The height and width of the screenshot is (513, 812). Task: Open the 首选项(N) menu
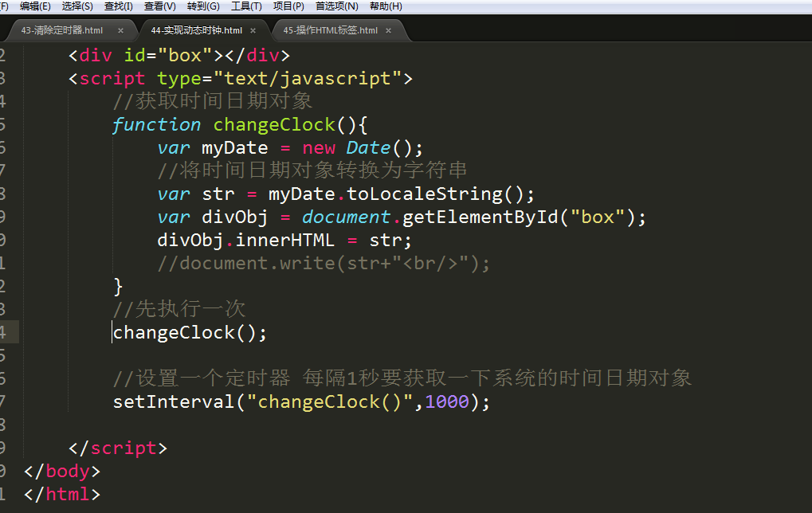337,6
